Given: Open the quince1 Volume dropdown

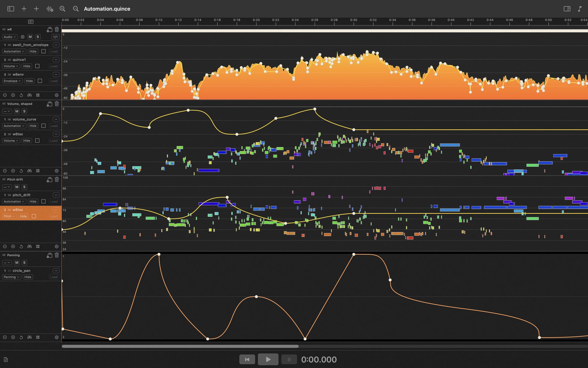Looking at the screenshot, I should click(11, 66).
